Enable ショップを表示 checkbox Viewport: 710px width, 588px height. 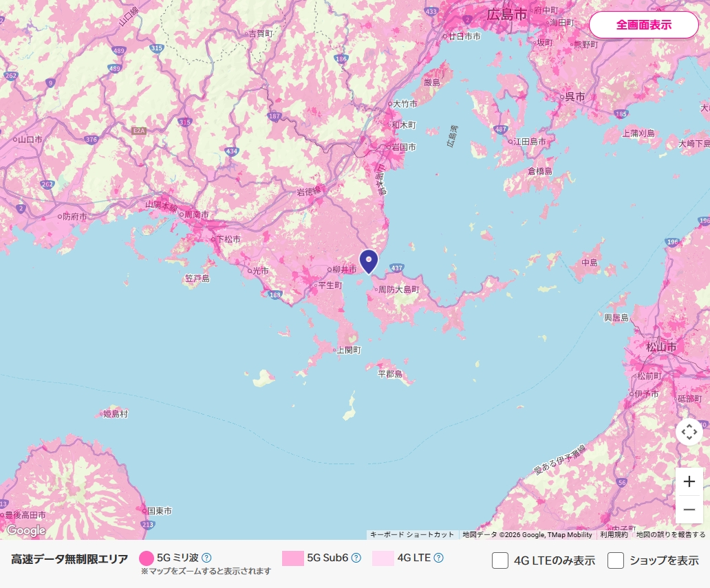coord(616,560)
